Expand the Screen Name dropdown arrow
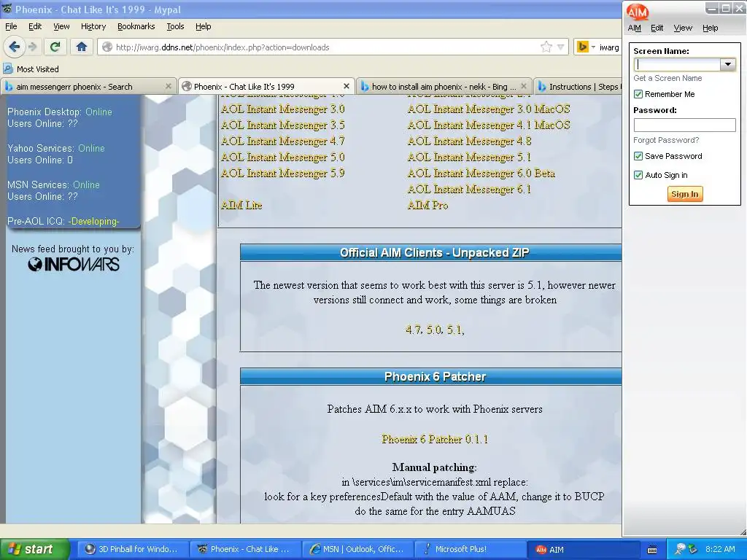The image size is (747, 560). 728,64
